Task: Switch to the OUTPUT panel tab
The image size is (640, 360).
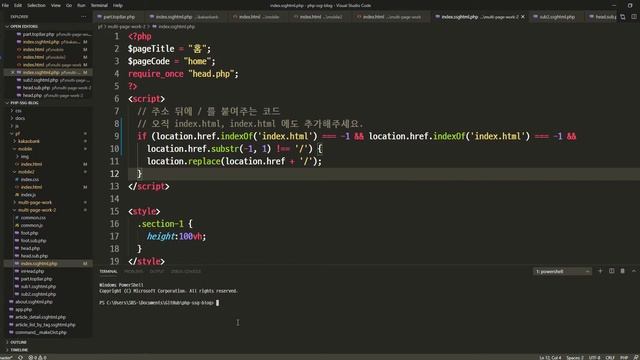Action: coord(157,271)
